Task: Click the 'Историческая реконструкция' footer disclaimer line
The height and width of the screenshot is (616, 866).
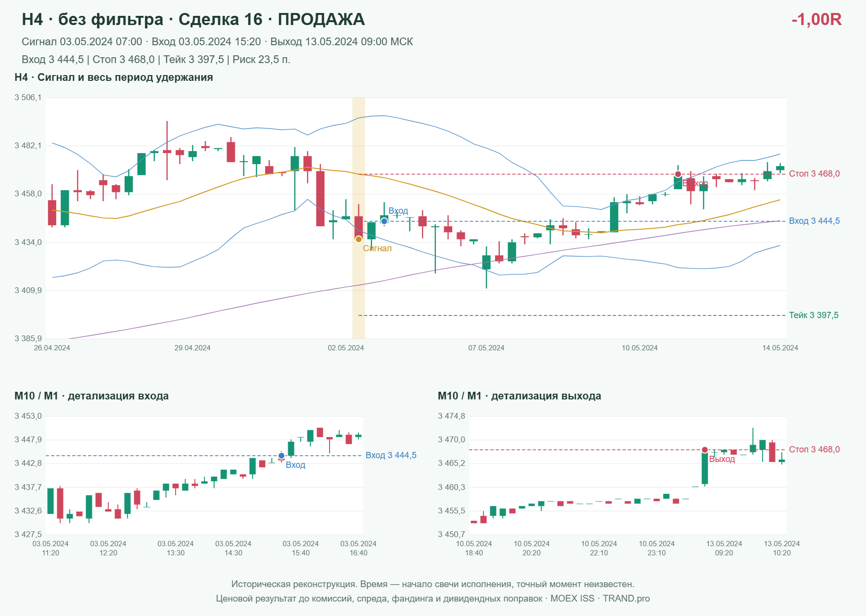Action: point(433,584)
